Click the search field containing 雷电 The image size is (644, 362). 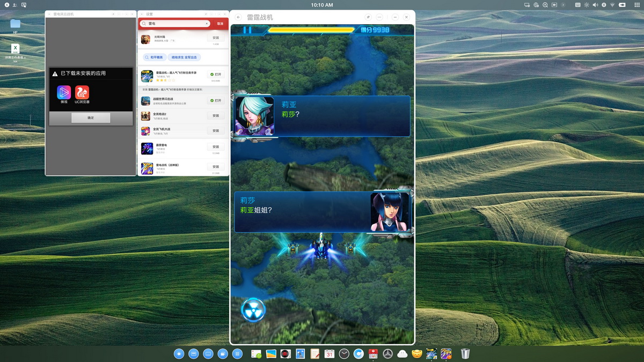point(175,24)
